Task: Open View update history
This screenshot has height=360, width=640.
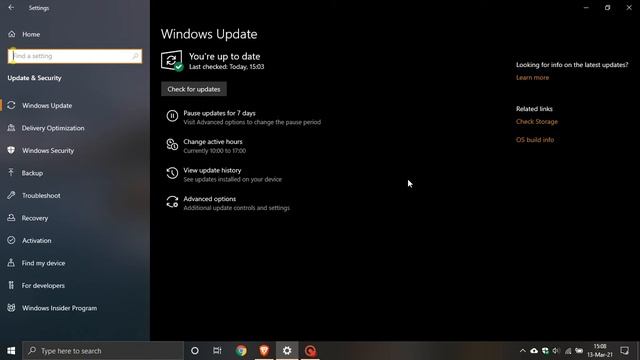Action: click(212, 170)
